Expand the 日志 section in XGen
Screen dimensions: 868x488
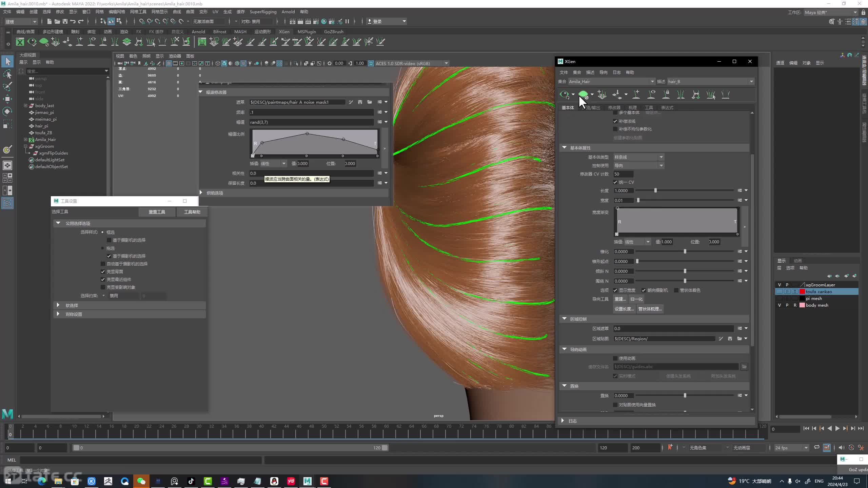[x=563, y=421]
